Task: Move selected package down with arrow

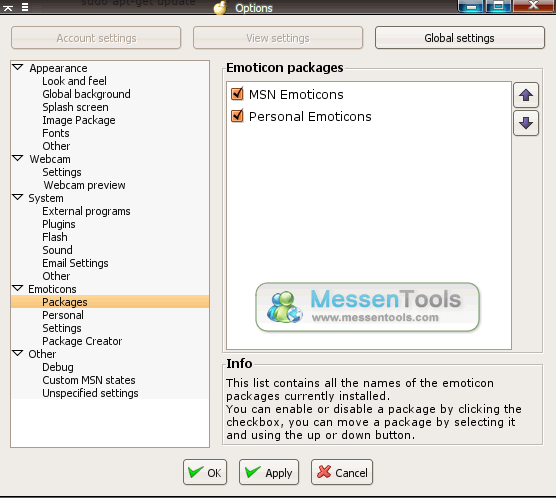Action: (526, 123)
